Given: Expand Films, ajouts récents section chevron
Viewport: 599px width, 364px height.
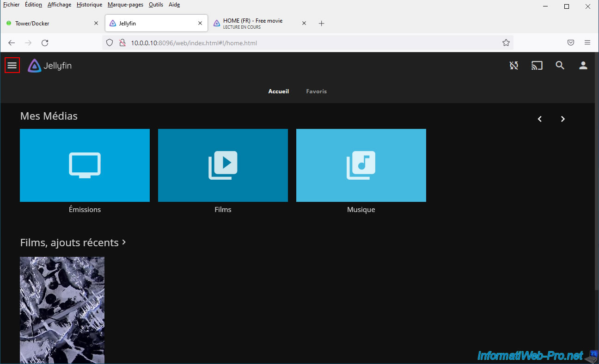Looking at the screenshot, I should point(124,242).
